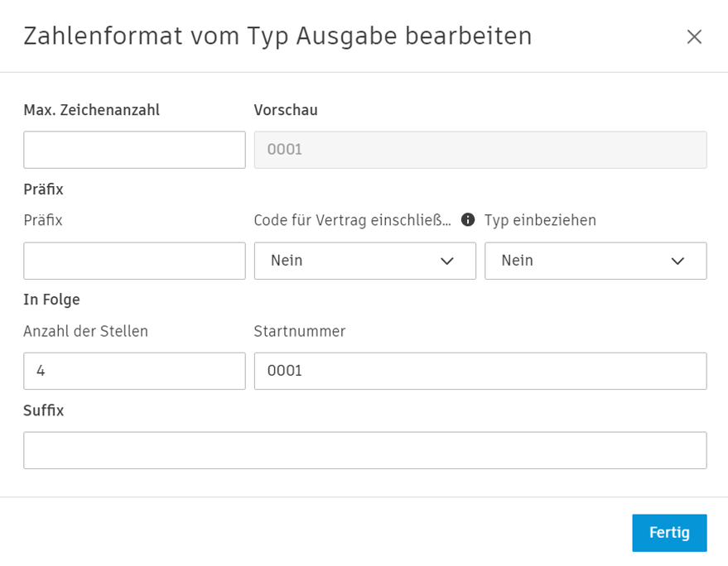Click the info icon next to Code für Vertrag

tap(468, 220)
